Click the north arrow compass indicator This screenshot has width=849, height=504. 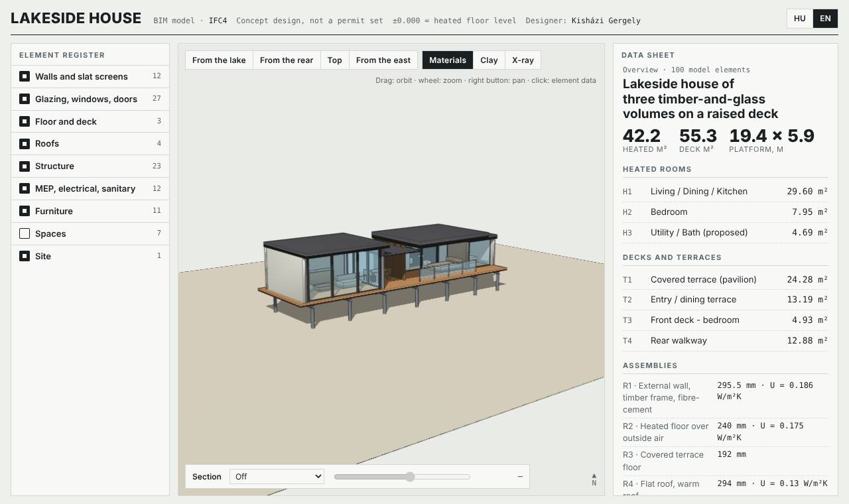pos(594,479)
